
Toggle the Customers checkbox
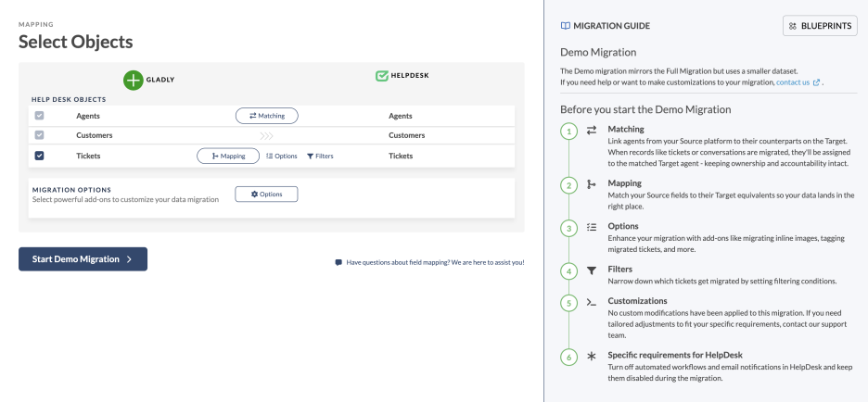(x=39, y=135)
